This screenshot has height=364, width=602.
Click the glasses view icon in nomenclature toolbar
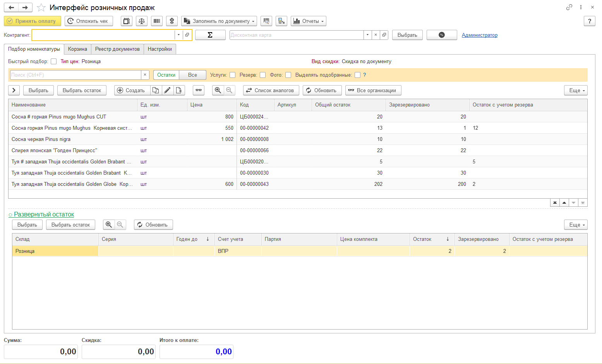[x=199, y=90]
